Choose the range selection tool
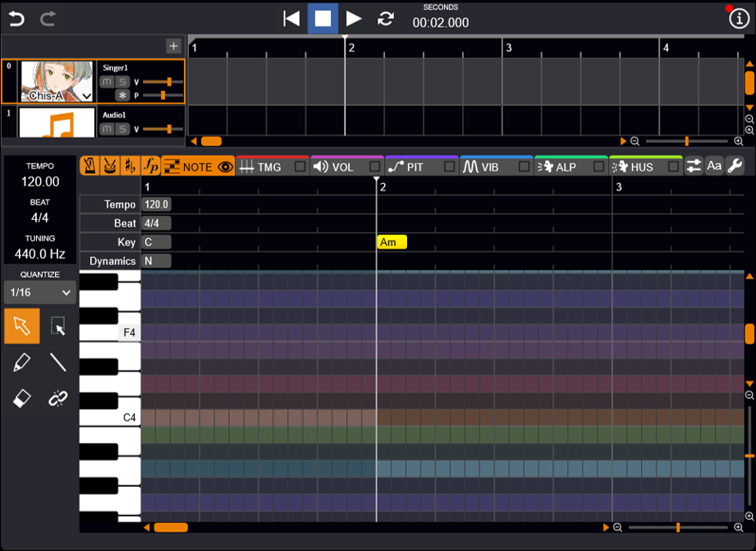Screen dimensions: 756x551 tap(57, 326)
